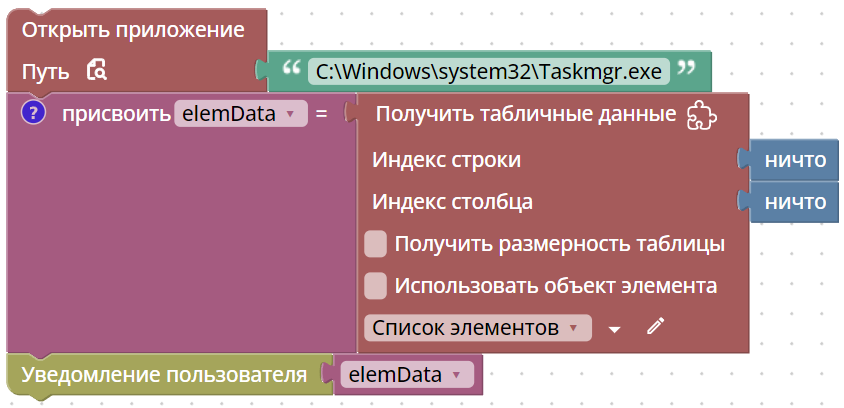The width and height of the screenshot is (844, 408).
Task: Open elemData dropdown in Уведомление пользователя block
Action: (407, 375)
